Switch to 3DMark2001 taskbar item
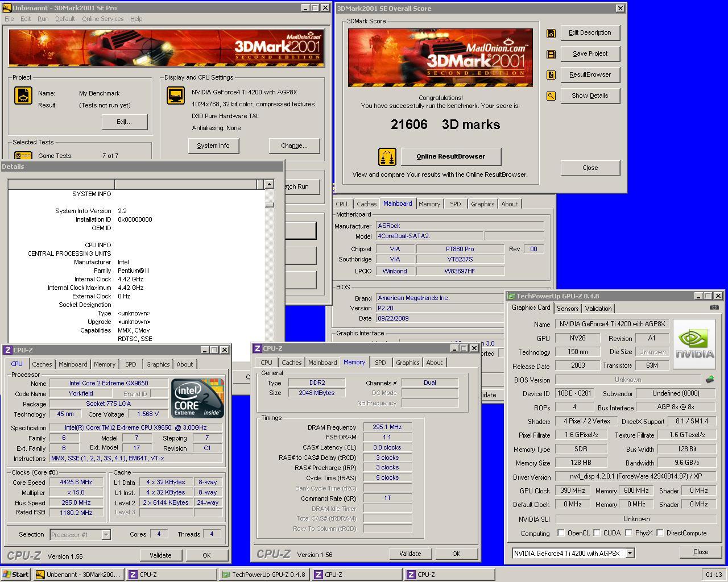728x582 pixels. coord(78,575)
